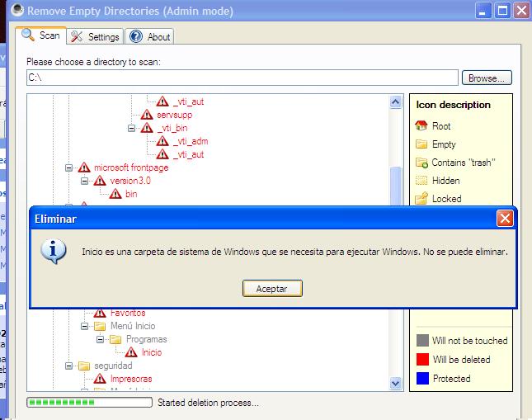532x420 pixels.
Task: Click the folder icon beside Menú Inicio
Action: pyautogui.click(x=100, y=326)
